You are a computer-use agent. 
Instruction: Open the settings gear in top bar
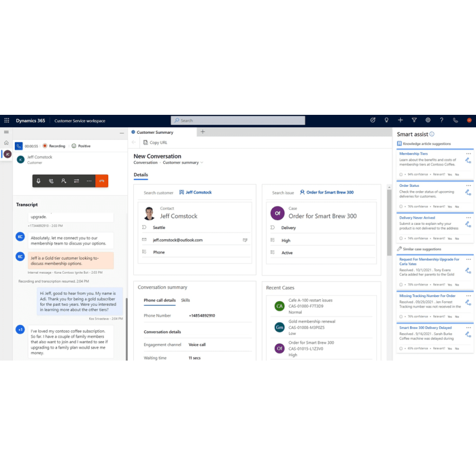pos(428,120)
